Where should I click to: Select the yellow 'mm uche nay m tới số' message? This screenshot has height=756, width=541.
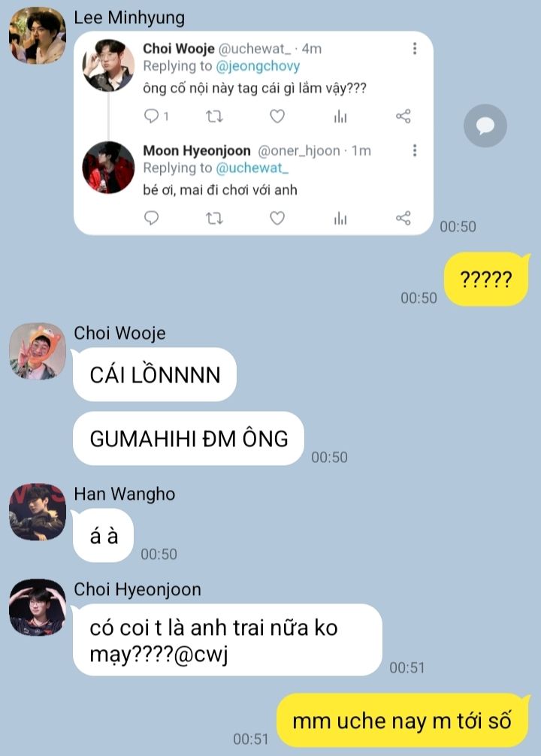coord(403,721)
